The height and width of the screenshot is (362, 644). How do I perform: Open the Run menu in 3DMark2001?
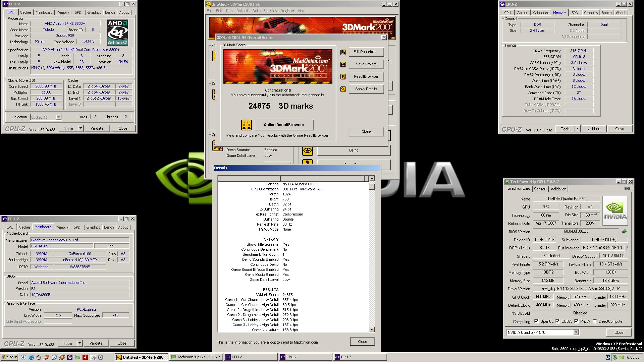pos(229,11)
